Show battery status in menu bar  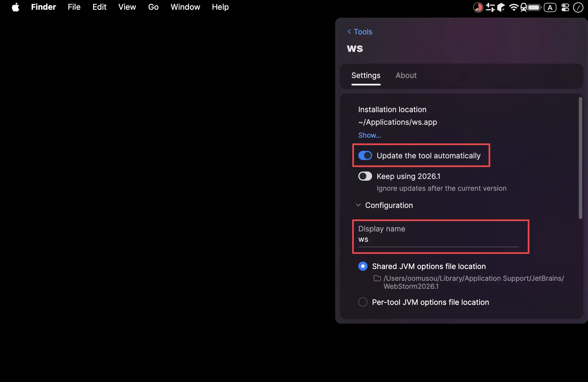pyautogui.click(x=534, y=7)
